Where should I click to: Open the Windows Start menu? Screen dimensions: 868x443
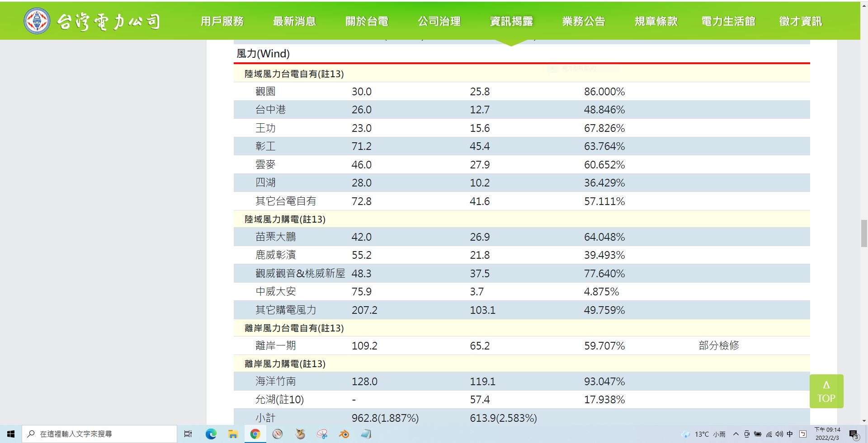[11, 434]
